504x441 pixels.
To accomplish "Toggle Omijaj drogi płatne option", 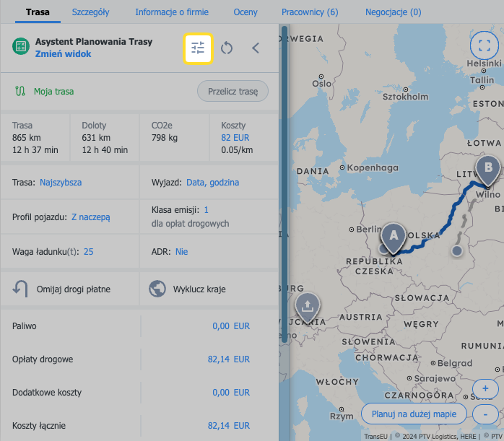I will [x=64, y=289].
